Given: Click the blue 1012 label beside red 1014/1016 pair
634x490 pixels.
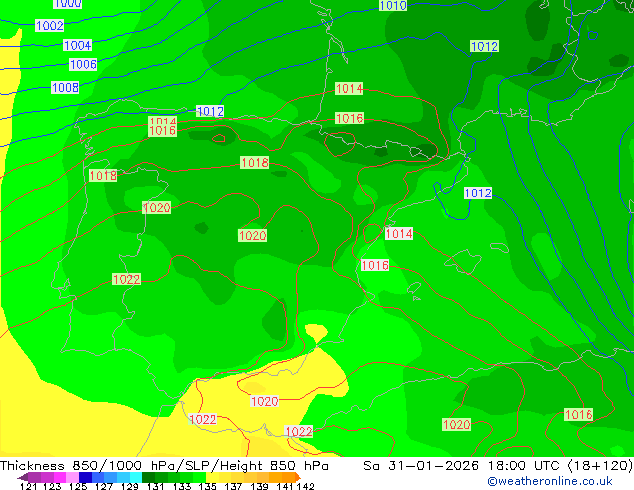Looking at the screenshot, I should [x=210, y=111].
